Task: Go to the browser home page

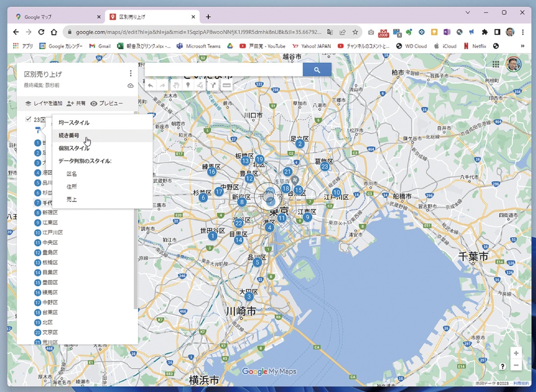Action: (54, 32)
